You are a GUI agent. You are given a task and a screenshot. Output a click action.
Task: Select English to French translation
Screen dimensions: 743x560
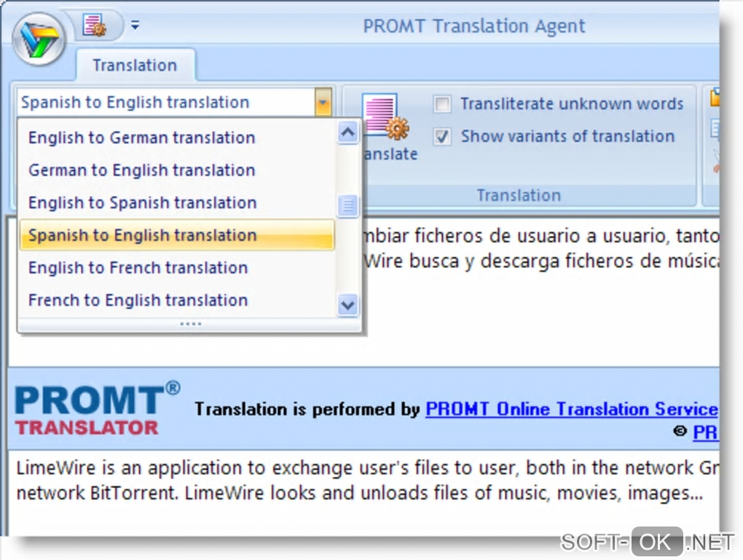pyautogui.click(x=177, y=268)
